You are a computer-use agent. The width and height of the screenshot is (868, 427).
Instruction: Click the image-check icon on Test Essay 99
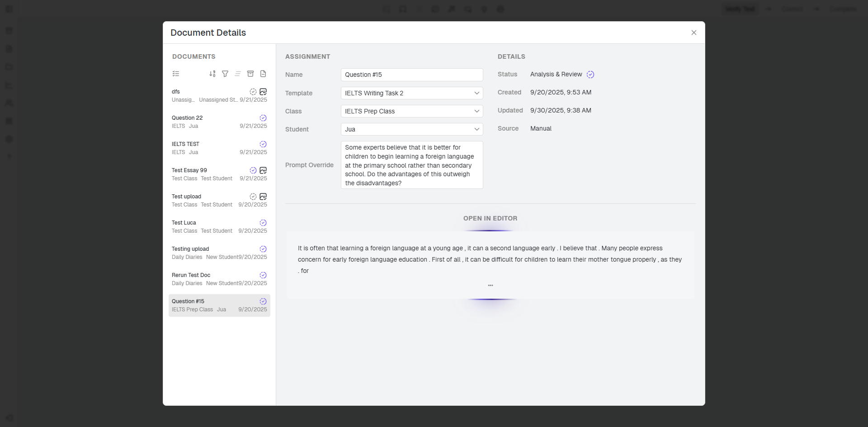click(263, 170)
